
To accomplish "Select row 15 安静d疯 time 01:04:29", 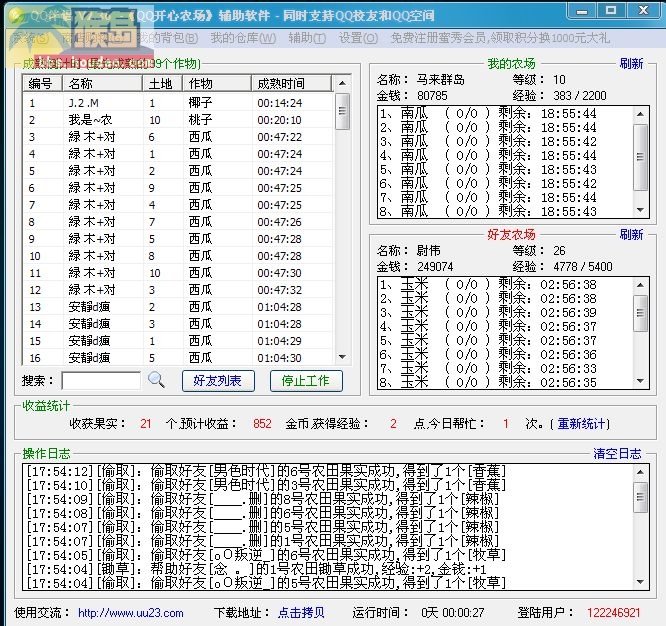I will click(178, 341).
